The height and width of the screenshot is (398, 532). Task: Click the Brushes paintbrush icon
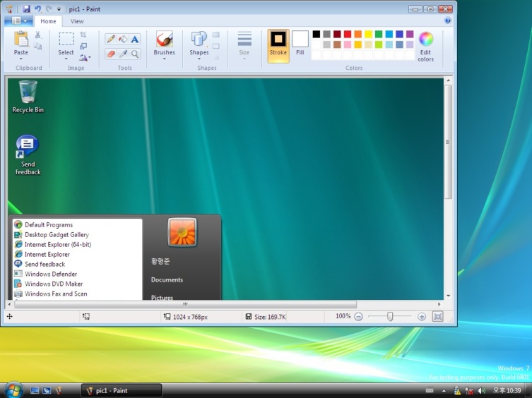(x=164, y=39)
